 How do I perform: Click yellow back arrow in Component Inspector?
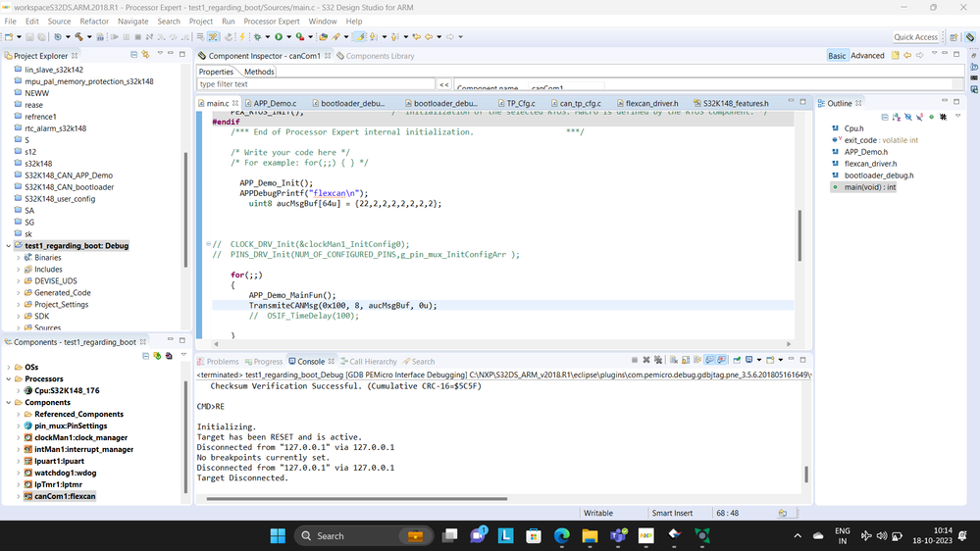click(x=907, y=56)
